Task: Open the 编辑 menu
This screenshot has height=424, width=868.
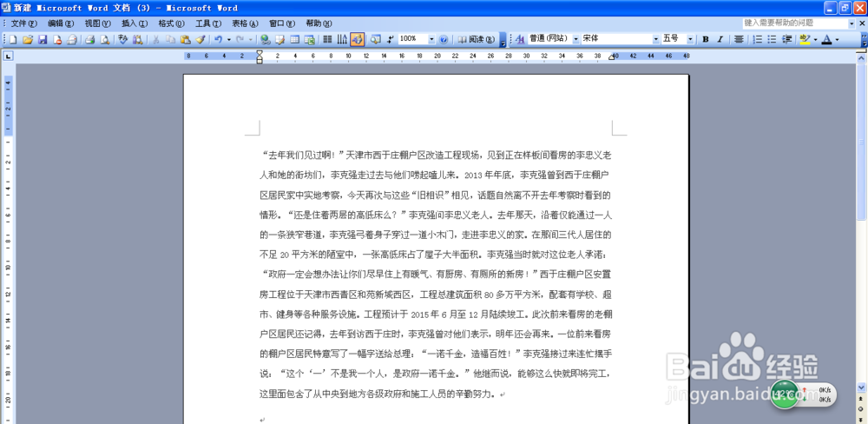Action: [x=61, y=23]
